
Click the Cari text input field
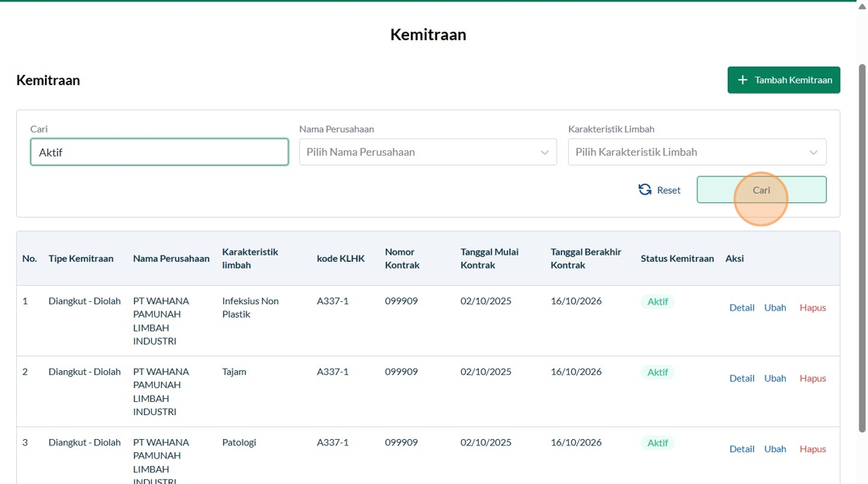159,152
